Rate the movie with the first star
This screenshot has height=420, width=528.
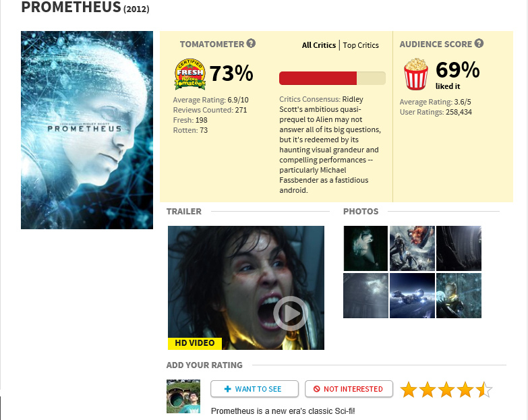[409, 390]
